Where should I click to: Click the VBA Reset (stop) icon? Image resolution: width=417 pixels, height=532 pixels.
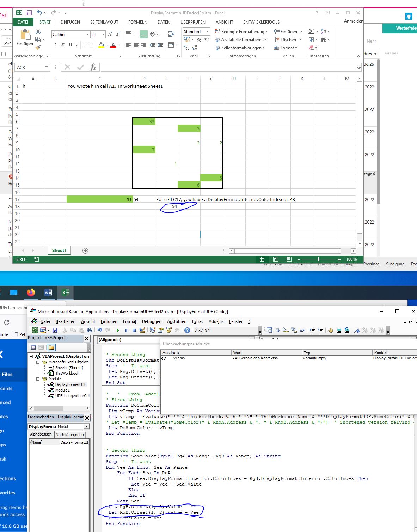[x=134, y=330]
